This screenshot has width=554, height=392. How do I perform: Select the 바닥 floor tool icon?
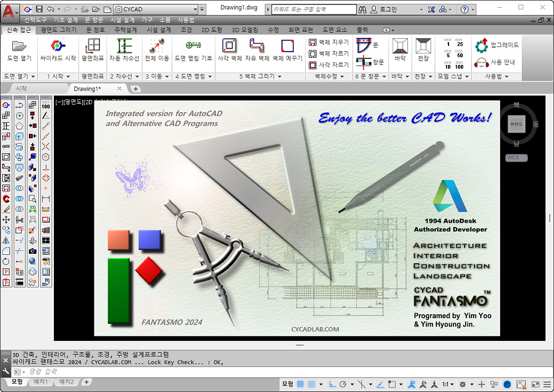(x=400, y=46)
